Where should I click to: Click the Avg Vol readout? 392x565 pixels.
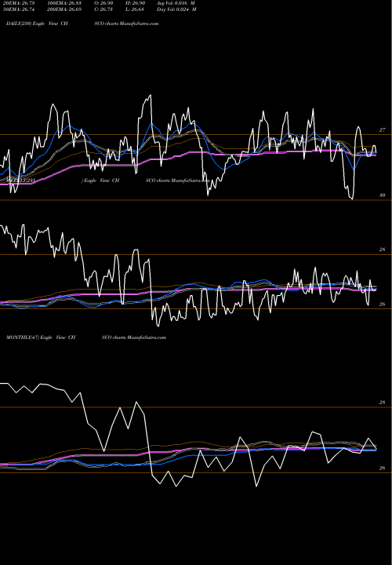point(176,2)
